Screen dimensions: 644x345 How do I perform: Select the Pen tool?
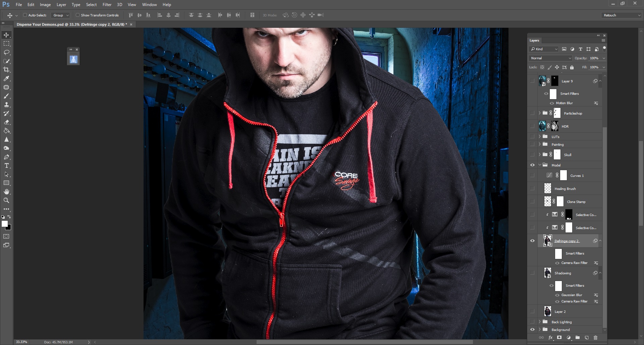click(x=6, y=157)
